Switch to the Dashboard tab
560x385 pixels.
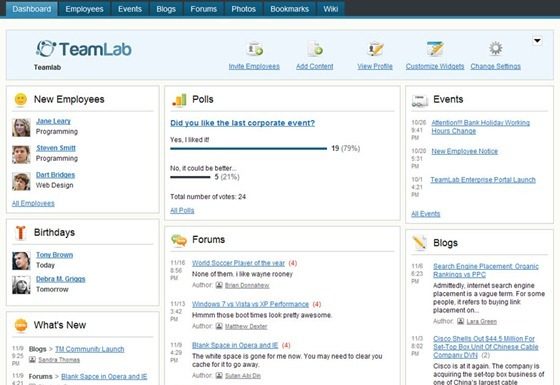(32, 9)
